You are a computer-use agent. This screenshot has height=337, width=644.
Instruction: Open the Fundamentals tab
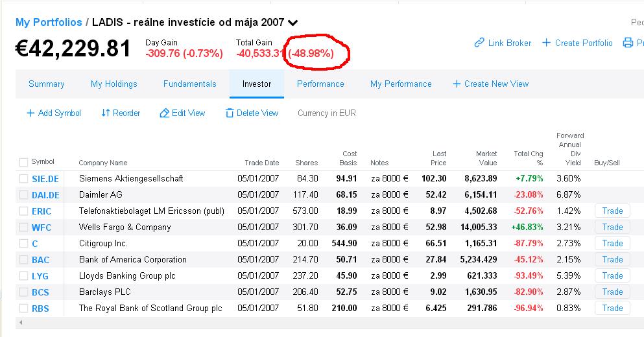(190, 84)
